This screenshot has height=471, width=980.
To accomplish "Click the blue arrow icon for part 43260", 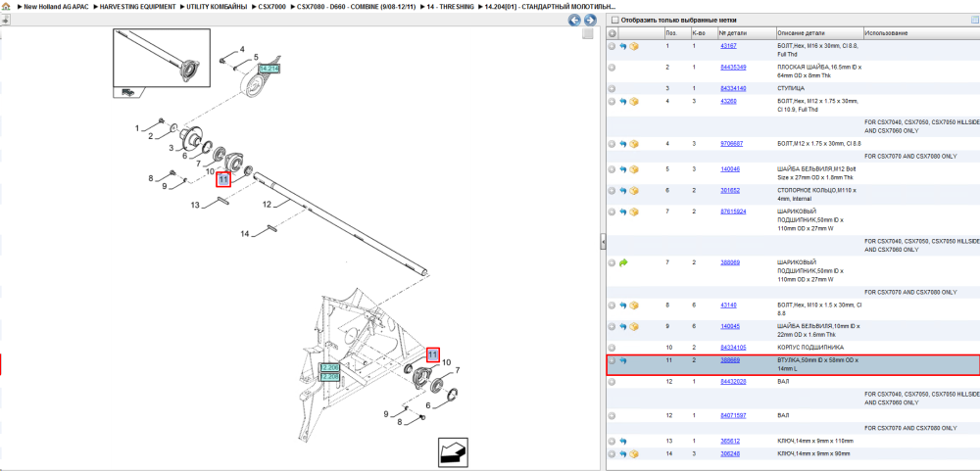I will click(x=623, y=101).
